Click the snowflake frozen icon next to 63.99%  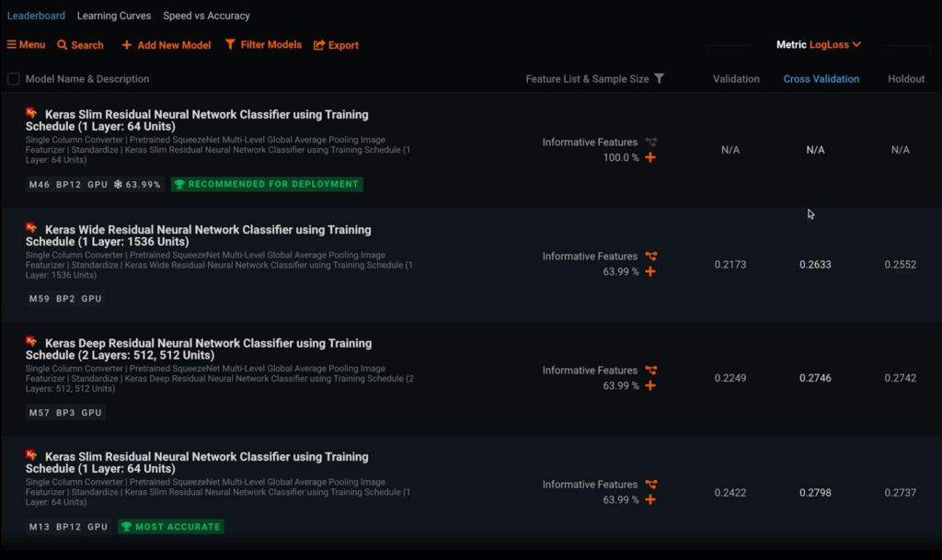118,185
